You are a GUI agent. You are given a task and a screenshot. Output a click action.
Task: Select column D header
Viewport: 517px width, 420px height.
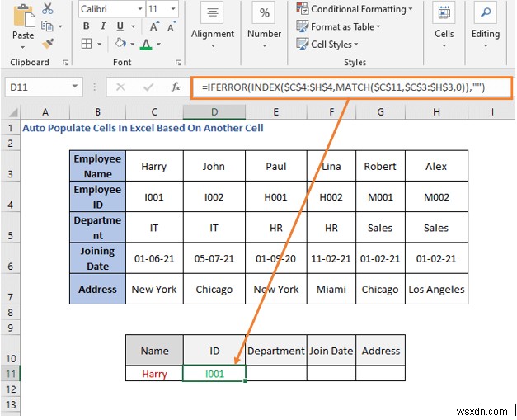click(214, 112)
